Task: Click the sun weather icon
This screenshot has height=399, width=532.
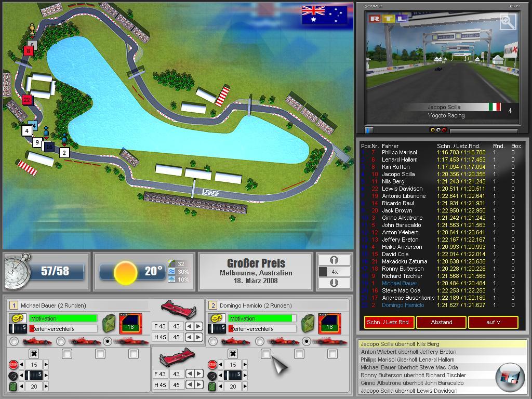Action: [x=125, y=272]
